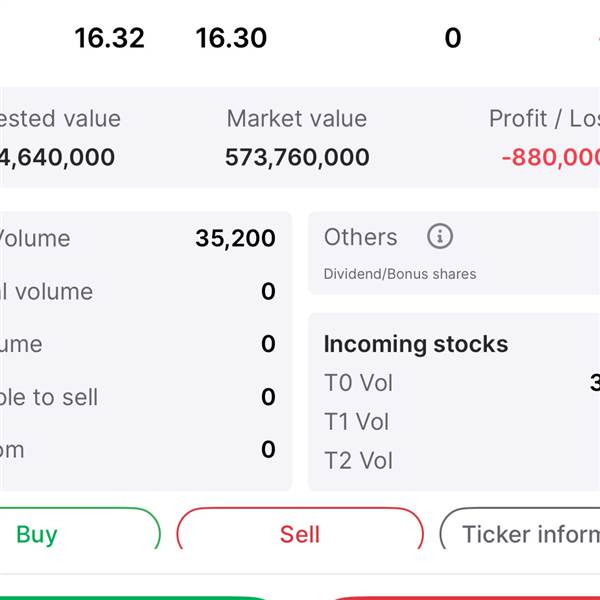Select the Market value 573,760,000 figure
The width and height of the screenshot is (600, 600).
[297, 157]
